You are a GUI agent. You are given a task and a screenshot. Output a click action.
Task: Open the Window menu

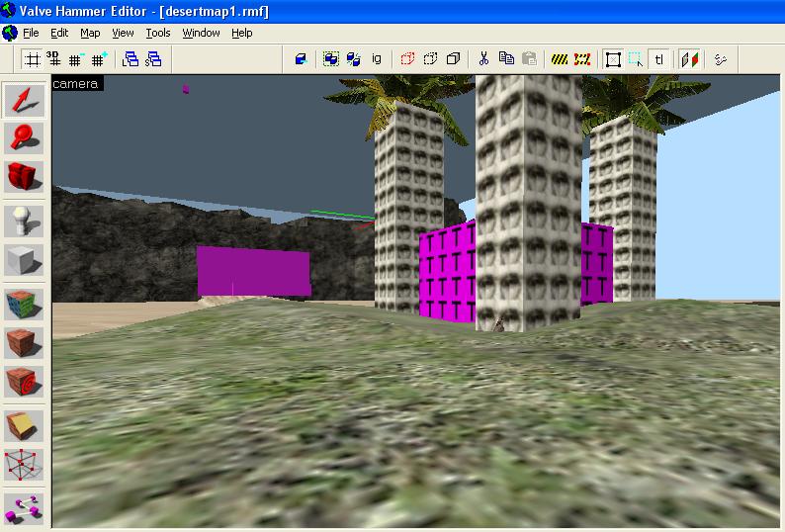(x=202, y=33)
